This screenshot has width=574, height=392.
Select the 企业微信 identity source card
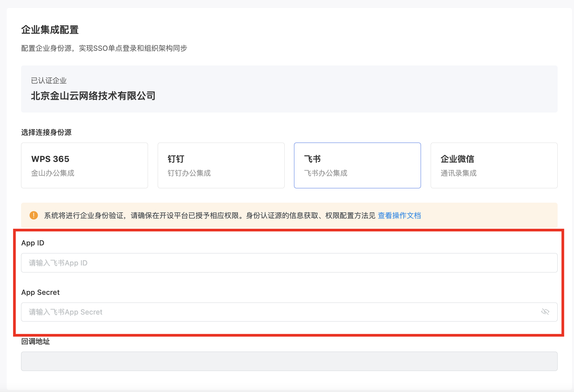[x=494, y=165]
